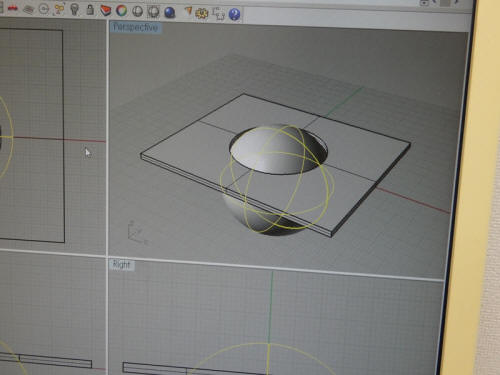Hide objects with the light bulb icon
Image resolution: width=500 pixels, height=375 pixels.
click(75, 10)
